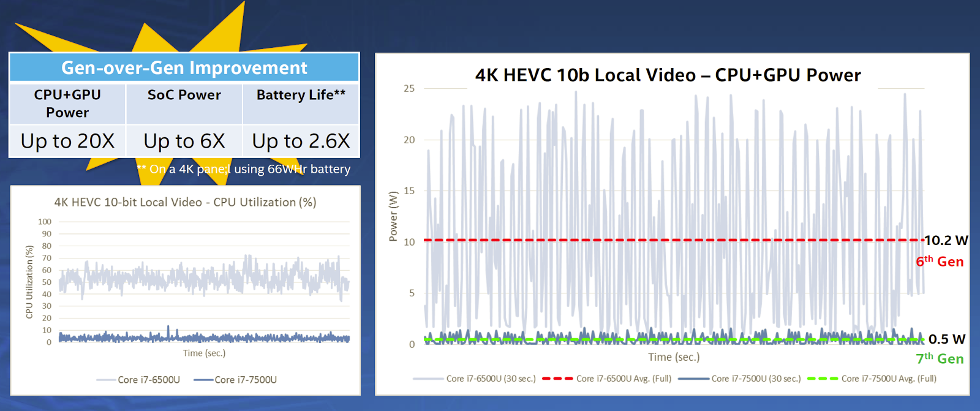Click 'Time (sec.)' under the CPU utilization chart
The image size is (980, 411).
(204, 353)
